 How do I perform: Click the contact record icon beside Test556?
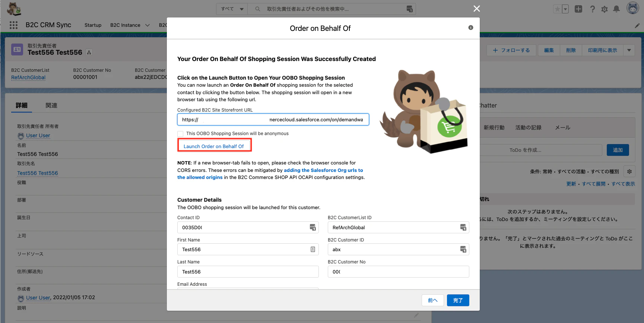pyautogui.click(x=17, y=49)
